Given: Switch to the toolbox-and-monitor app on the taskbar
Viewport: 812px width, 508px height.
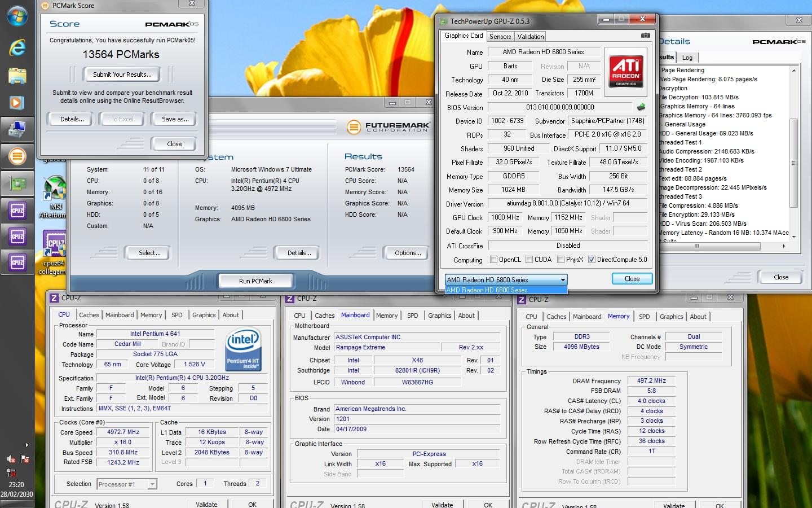Looking at the screenshot, I should (17, 130).
